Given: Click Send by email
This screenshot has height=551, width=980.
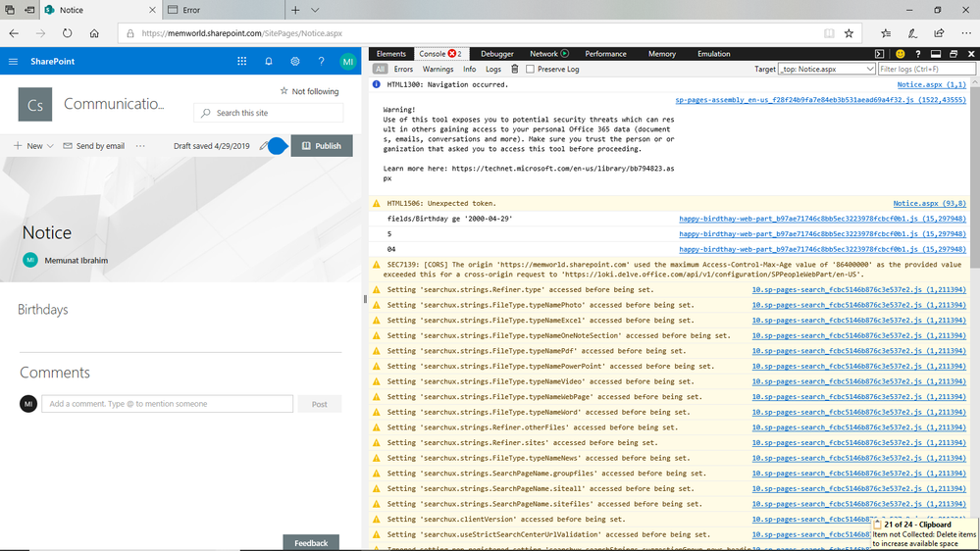Looking at the screenshot, I should [94, 145].
